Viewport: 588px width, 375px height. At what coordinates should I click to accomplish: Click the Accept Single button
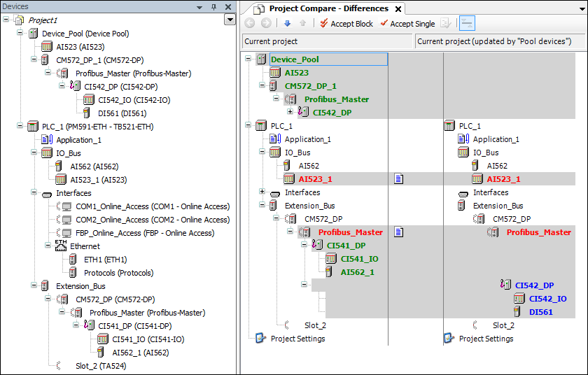point(407,23)
